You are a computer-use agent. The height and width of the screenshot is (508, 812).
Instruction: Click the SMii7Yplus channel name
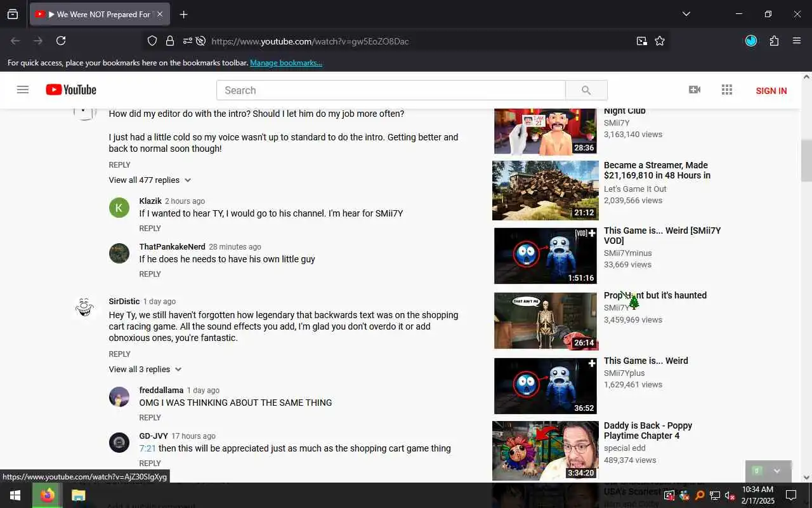[624, 373]
